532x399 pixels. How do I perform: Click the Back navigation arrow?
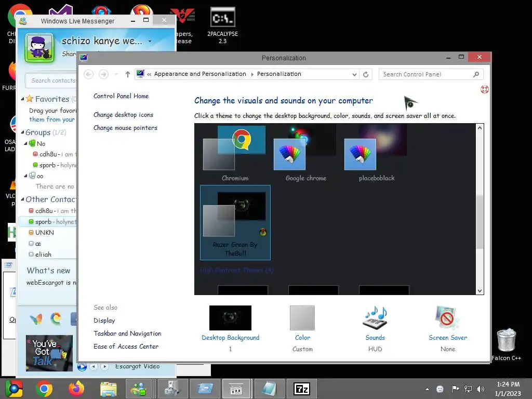[x=88, y=74]
